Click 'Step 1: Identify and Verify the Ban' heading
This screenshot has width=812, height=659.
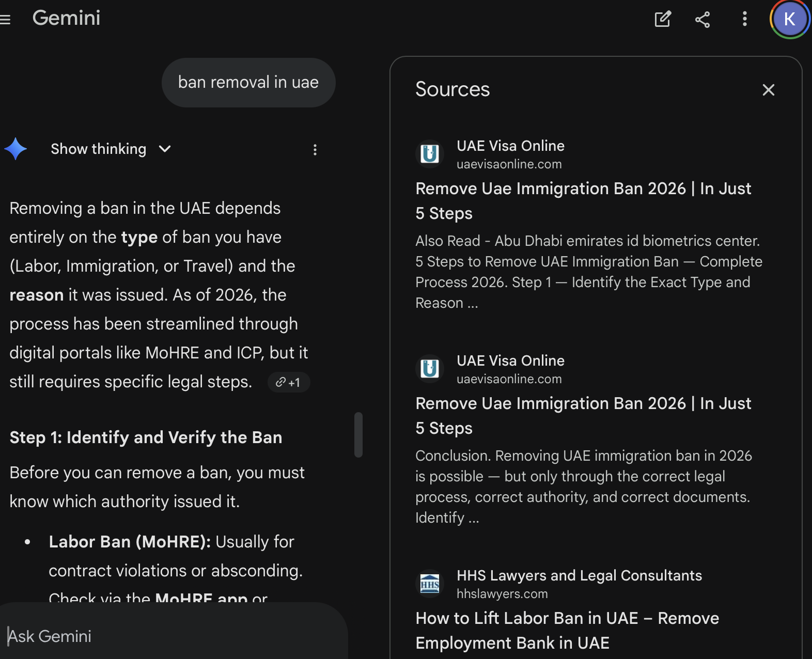pos(146,437)
